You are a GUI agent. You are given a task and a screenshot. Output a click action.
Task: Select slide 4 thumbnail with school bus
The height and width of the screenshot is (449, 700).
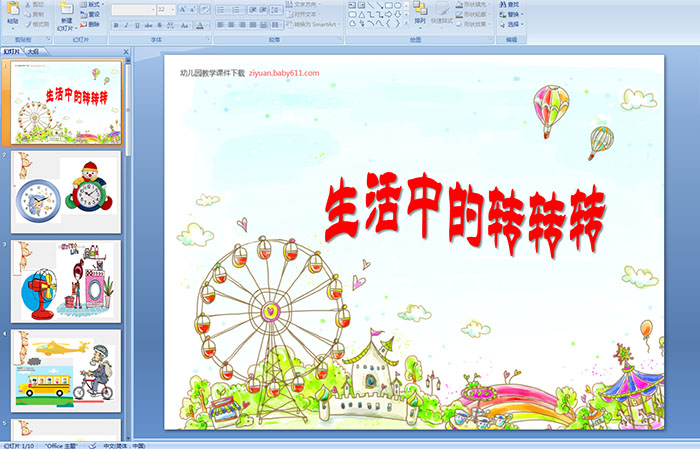click(66, 371)
